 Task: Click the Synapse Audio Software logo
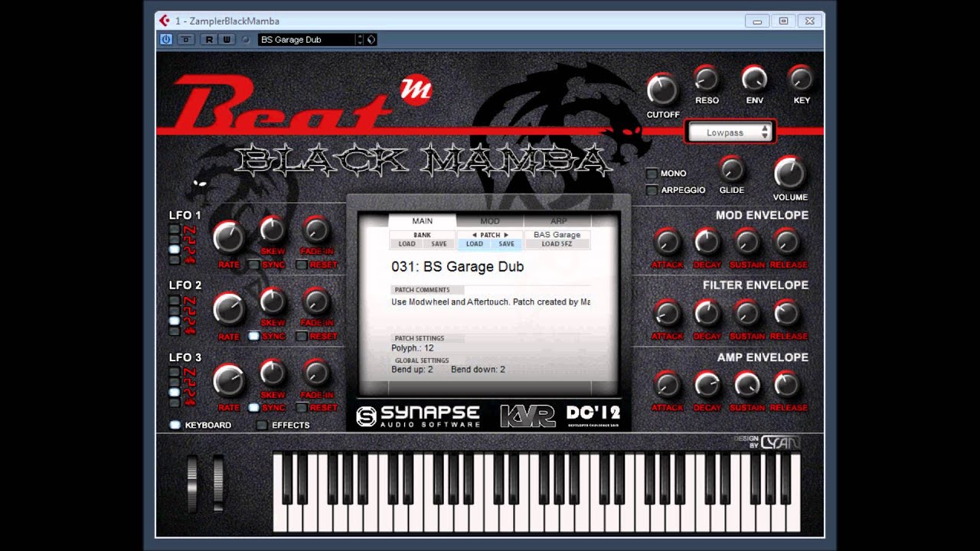point(418,416)
